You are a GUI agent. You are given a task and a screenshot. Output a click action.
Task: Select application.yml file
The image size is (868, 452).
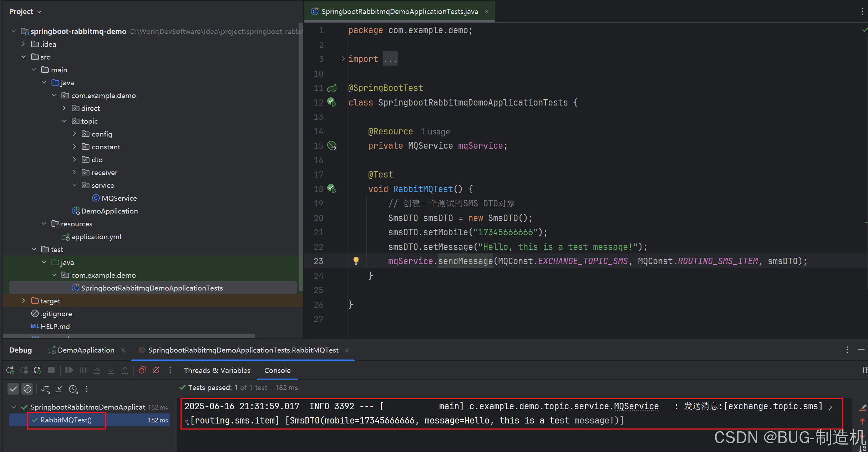coord(91,237)
